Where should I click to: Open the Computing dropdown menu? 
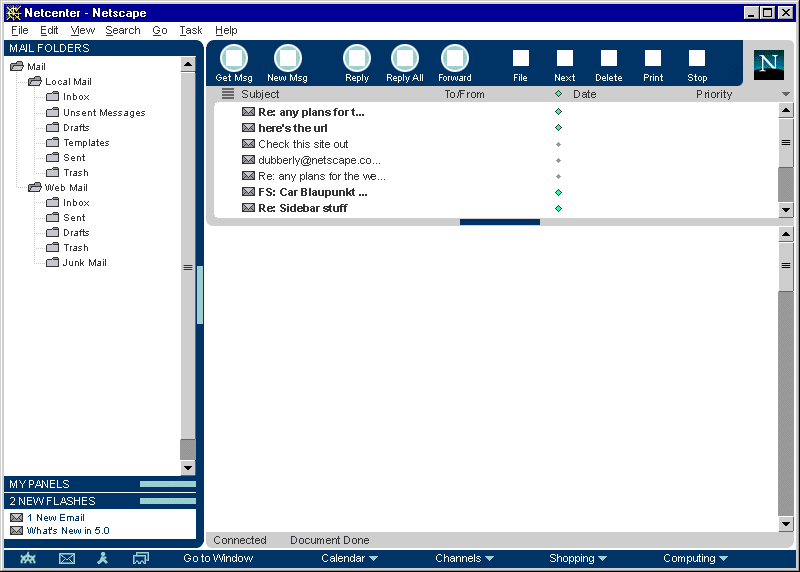pos(695,558)
